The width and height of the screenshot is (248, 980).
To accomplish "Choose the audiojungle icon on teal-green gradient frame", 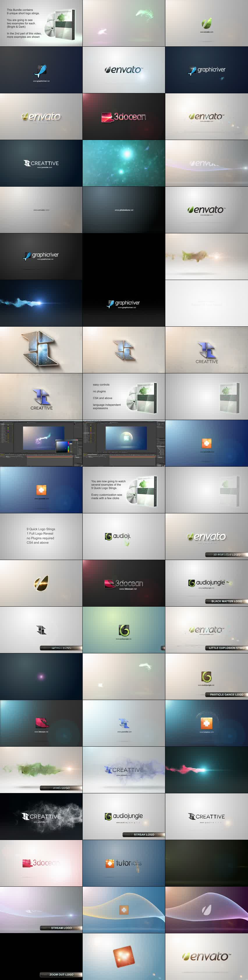I will tap(124, 630).
